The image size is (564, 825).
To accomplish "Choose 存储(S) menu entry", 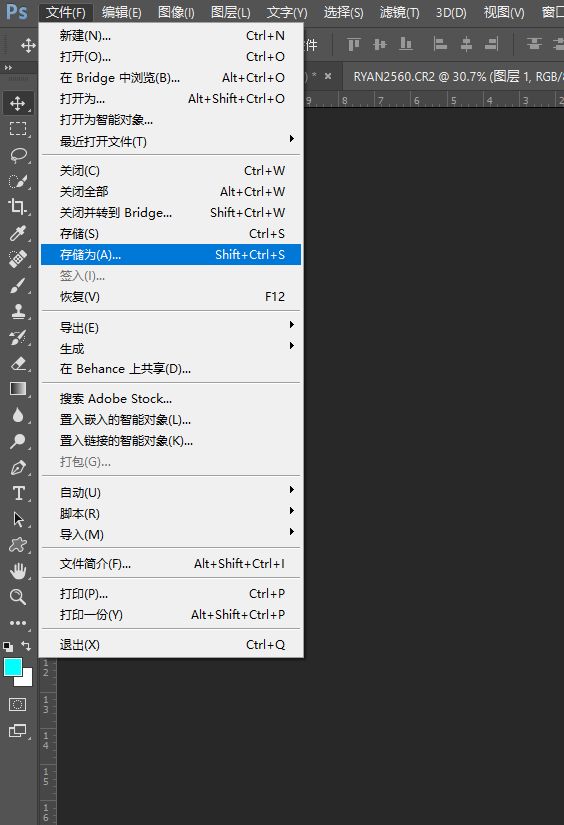I will coord(172,234).
